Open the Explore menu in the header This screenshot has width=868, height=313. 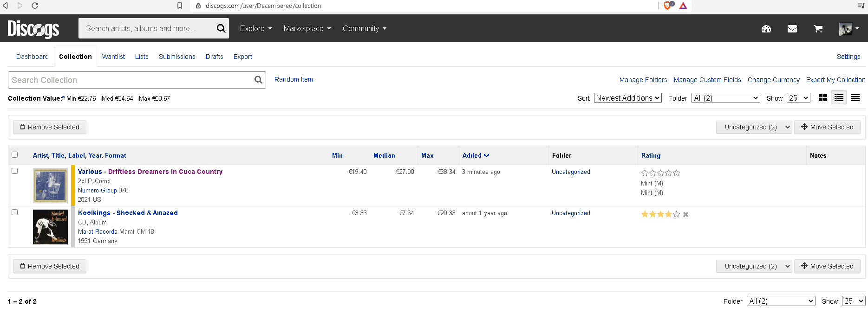click(255, 28)
